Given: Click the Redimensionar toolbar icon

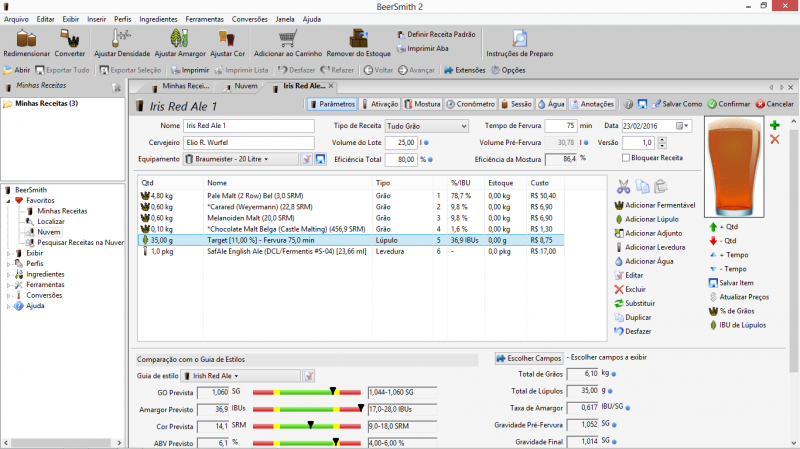Looking at the screenshot, I should pyautogui.click(x=27, y=43).
